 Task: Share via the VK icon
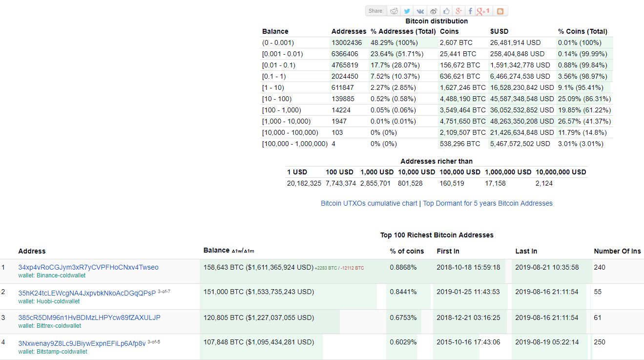coord(420,11)
